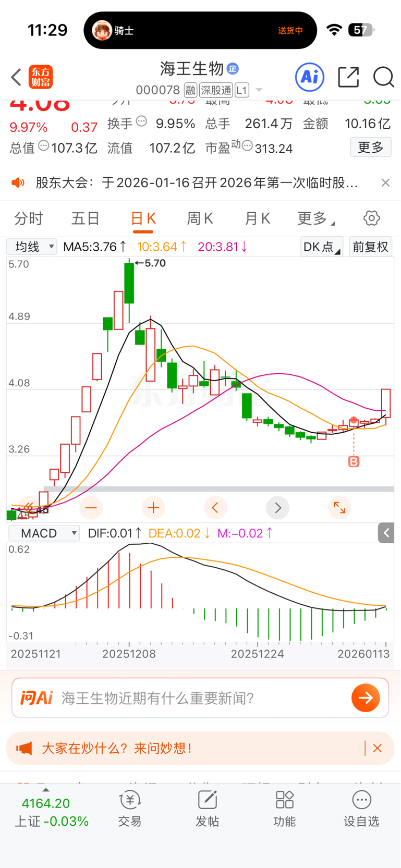Tap the 总值 info bubble icon
The image size is (401, 868).
(44, 146)
